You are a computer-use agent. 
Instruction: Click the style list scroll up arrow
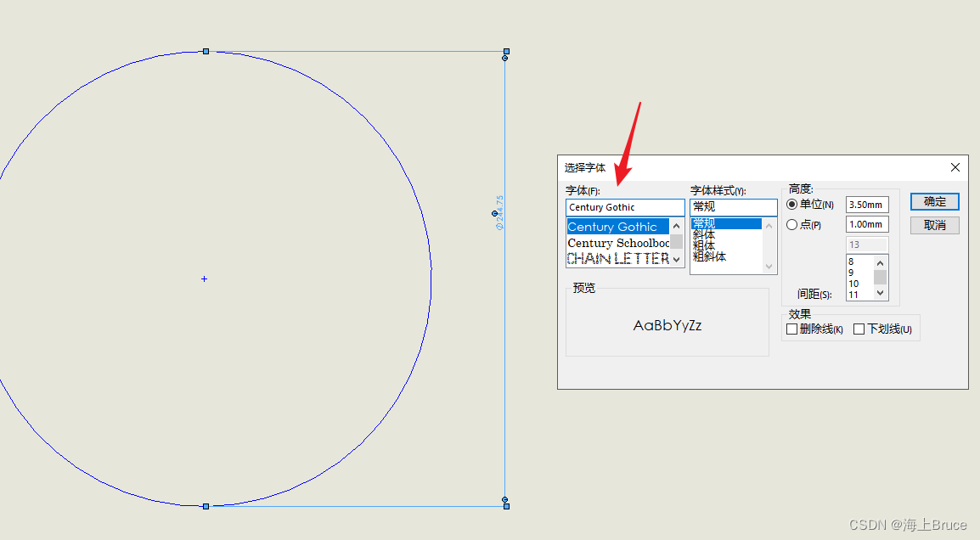(x=769, y=226)
